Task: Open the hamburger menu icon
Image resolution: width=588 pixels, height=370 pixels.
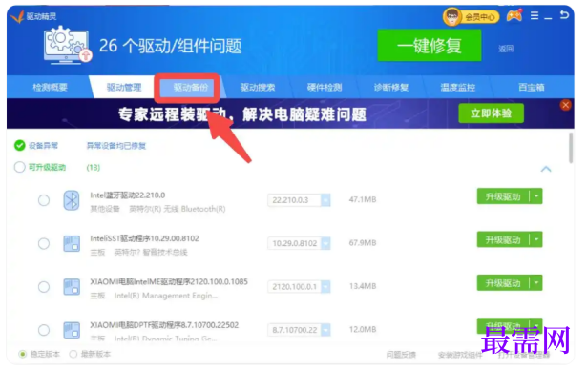Action: [535, 15]
